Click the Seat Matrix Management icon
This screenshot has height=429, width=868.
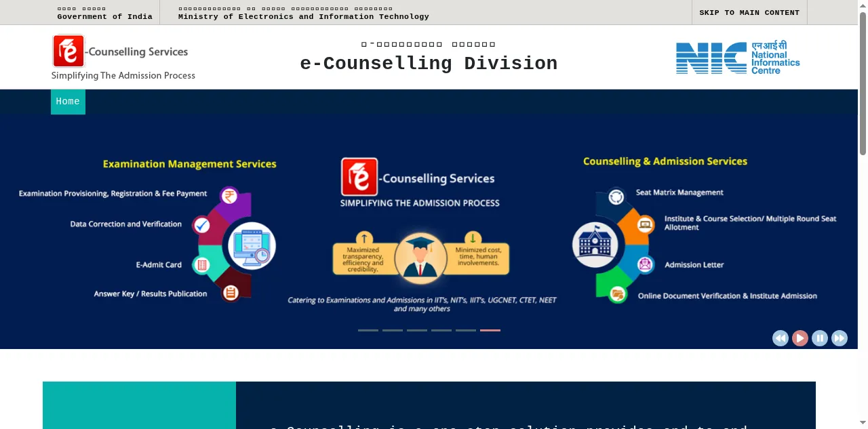tap(616, 197)
